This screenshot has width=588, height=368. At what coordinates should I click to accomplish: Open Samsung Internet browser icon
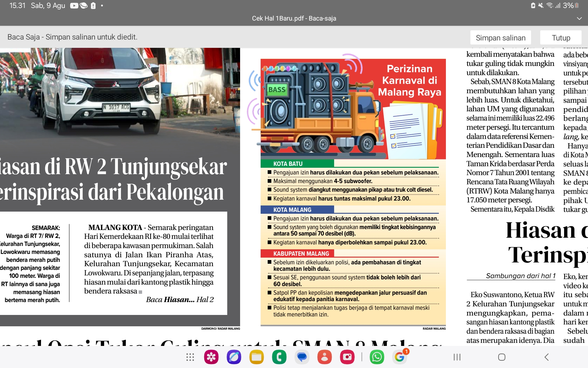click(x=234, y=357)
